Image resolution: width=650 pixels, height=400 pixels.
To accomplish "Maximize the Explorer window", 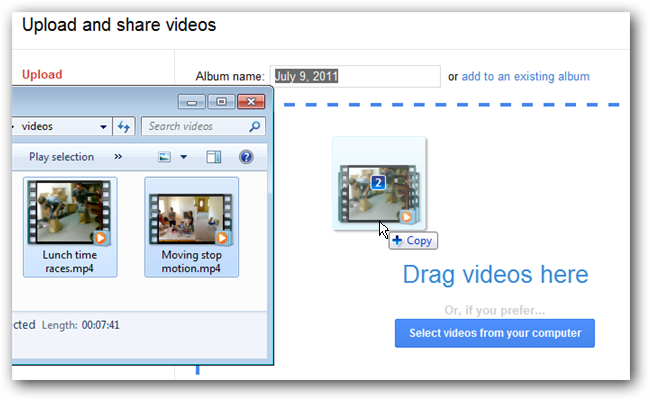I will click(221, 102).
